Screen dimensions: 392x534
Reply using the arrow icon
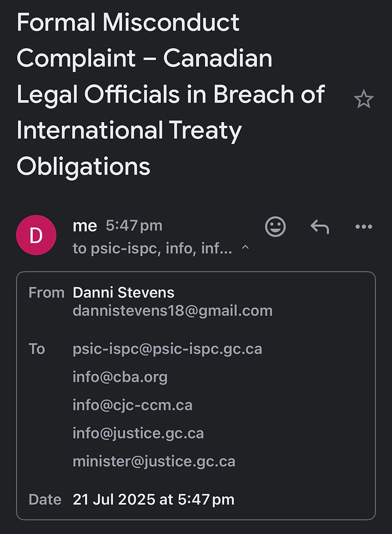319,227
